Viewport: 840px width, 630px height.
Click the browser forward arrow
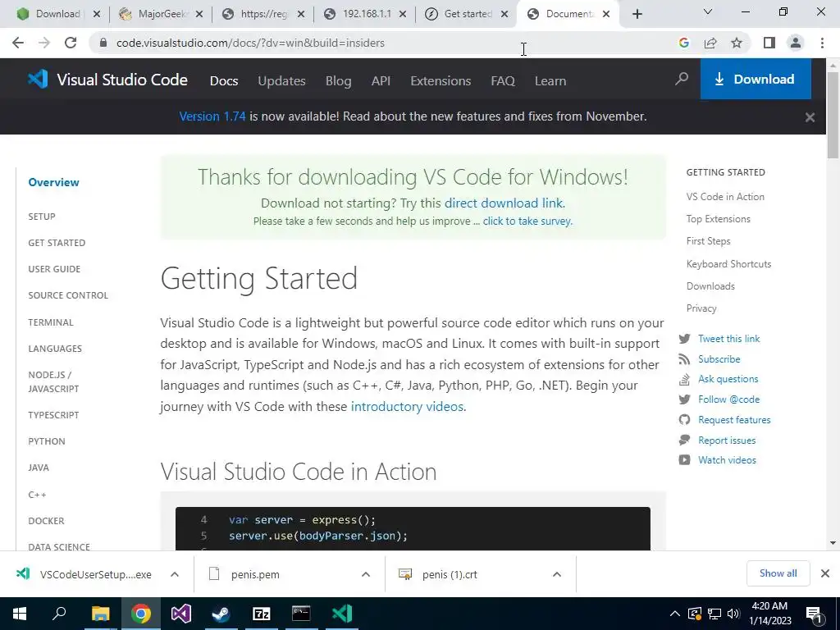coord(44,43)
